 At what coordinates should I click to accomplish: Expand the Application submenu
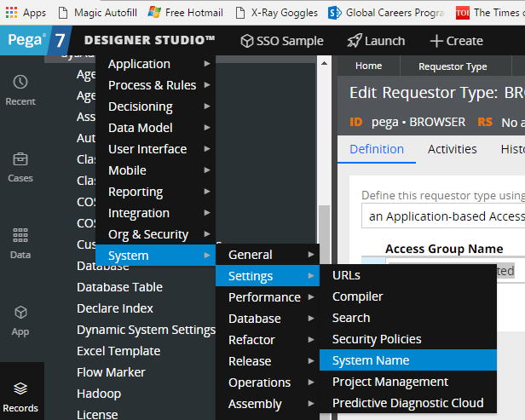point(156,64)
